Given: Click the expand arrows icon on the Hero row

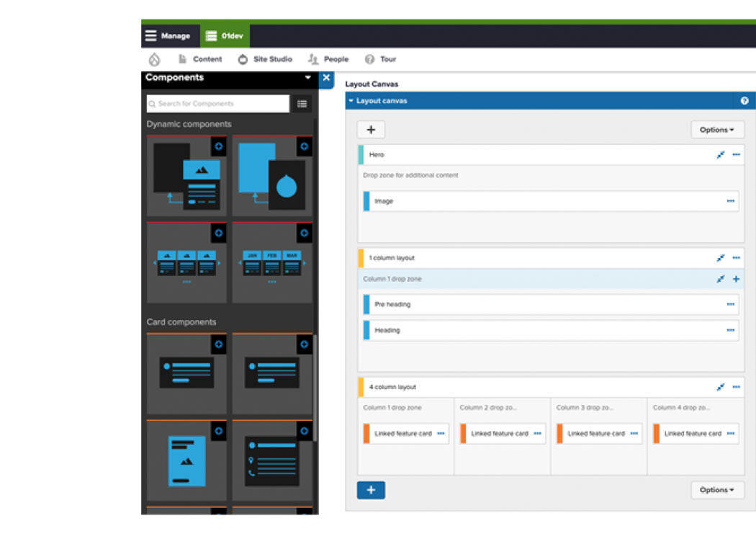Looking at the screenshot, I should click(721, 154).
